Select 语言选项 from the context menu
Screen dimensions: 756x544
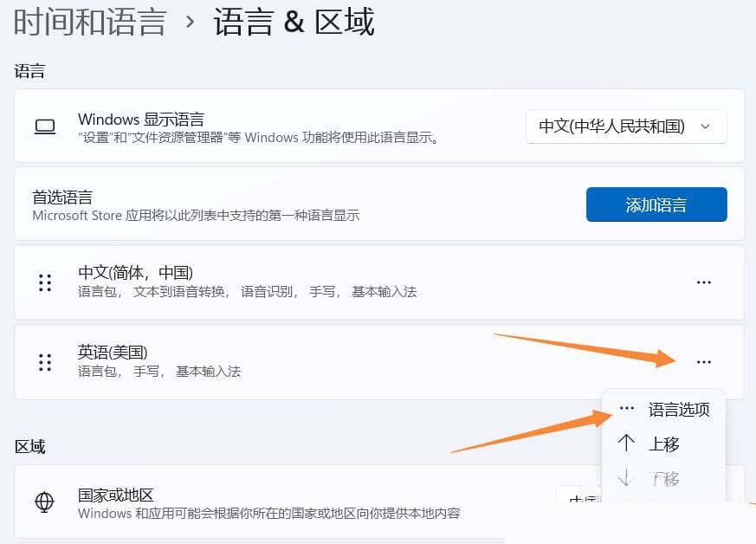pos(679,409)
